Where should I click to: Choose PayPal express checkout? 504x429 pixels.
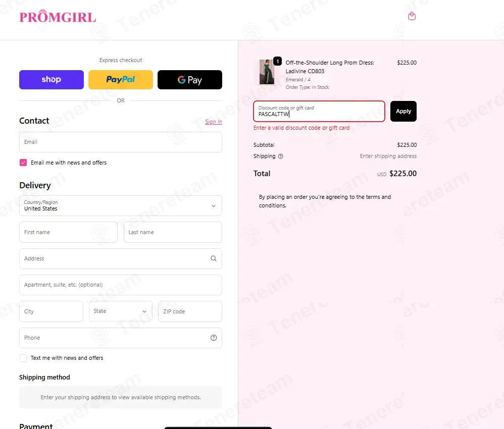coord(121,80)
